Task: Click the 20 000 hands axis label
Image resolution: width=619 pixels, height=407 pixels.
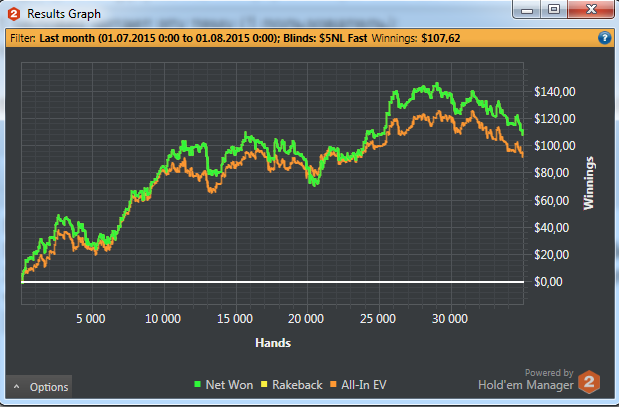Action: pos(306,319)
